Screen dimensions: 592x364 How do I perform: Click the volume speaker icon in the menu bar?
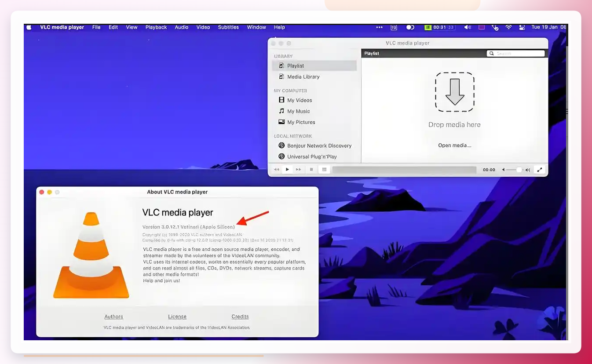pos(468,27)
